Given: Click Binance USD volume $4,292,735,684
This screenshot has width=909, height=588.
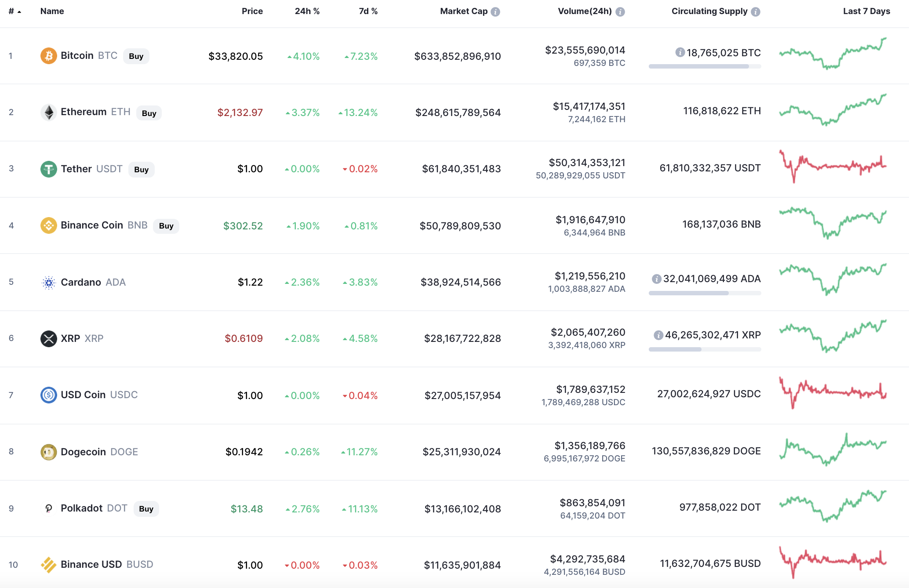Looking at the screenshot, I should click(x=588, y=559).
